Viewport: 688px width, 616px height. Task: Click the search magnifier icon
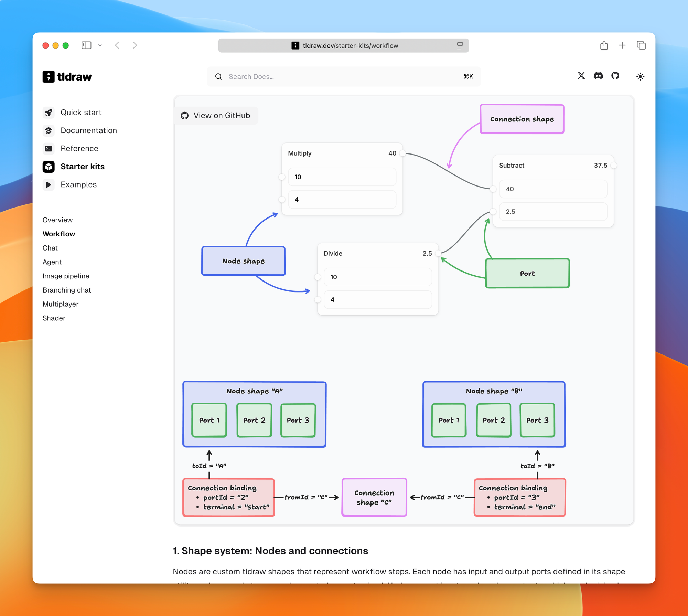[x=218, y=76]
